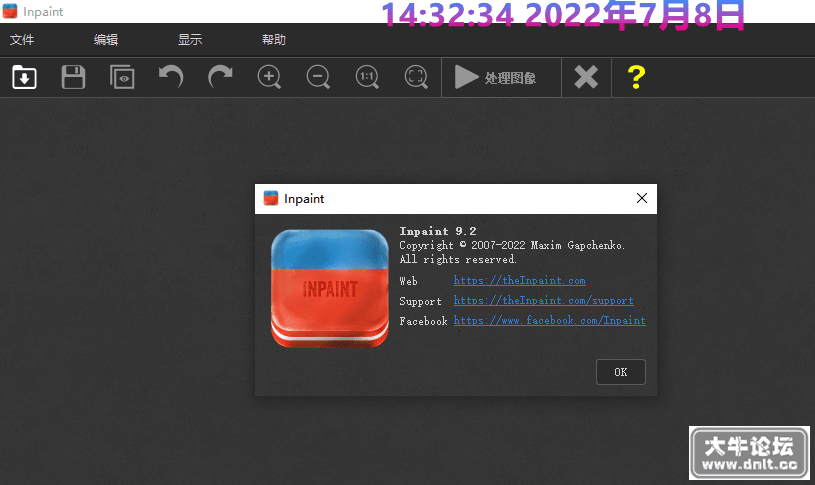Viewport: 815px width, 485px height.
Task: Fit image to window with magnifier icon
Action: point(416,77)
